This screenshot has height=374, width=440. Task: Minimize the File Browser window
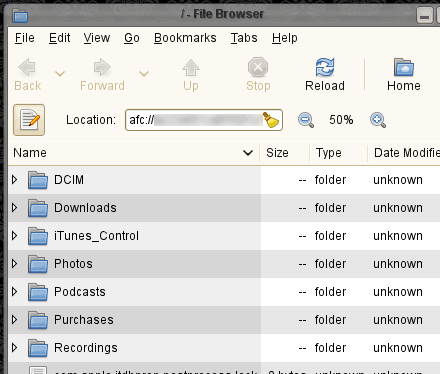pyautogui.click(x=424, y=15)
